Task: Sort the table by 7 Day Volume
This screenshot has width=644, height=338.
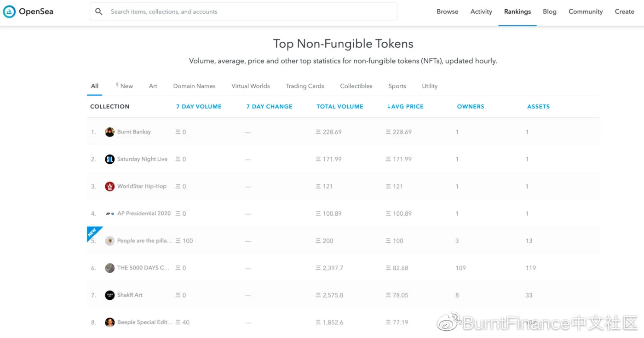Action: 199,106
